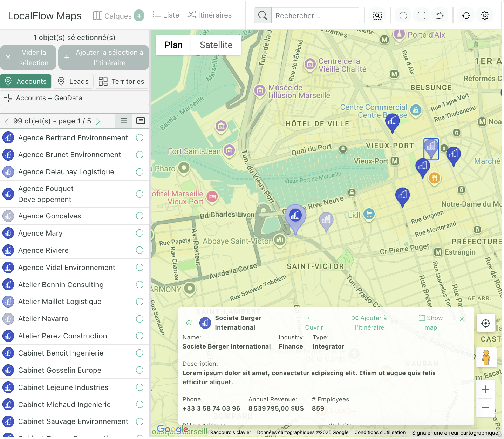Open the Calques layers panel
The image size is (504, 439).
coord(118,16)
